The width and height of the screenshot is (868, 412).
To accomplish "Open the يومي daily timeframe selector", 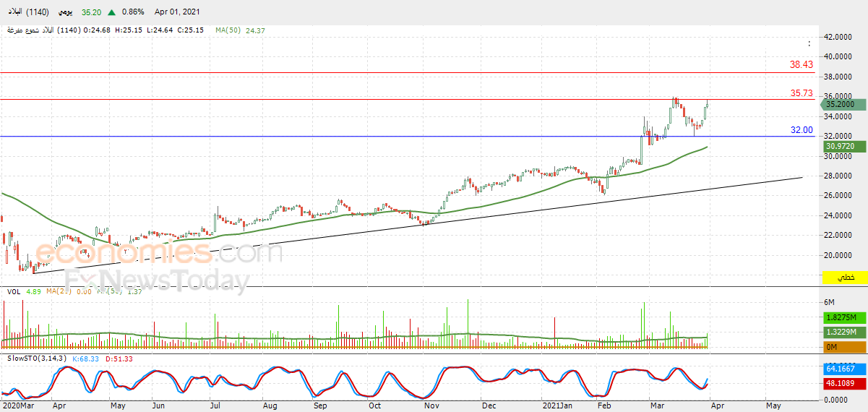I will pyautogui.click(x=63, y=12).
